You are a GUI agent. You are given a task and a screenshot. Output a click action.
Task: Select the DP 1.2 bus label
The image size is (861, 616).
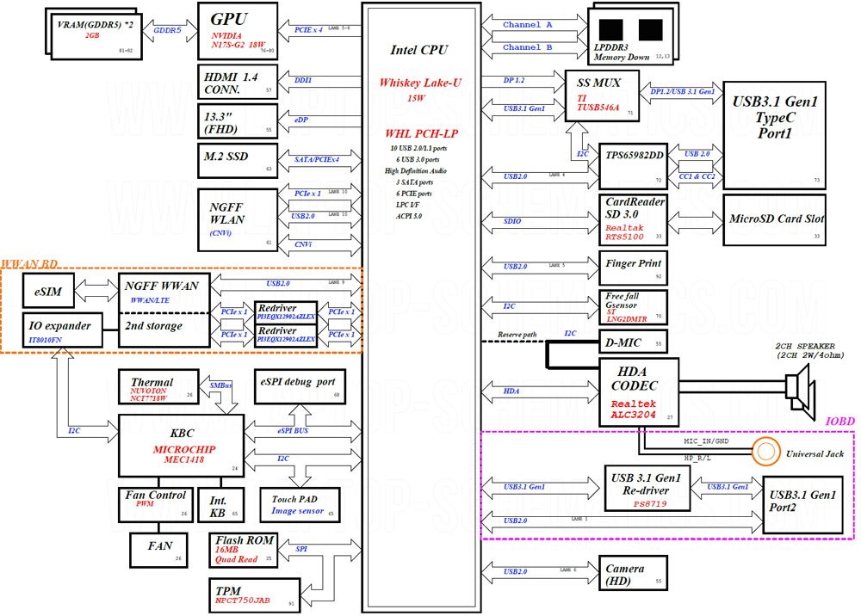tap(514, 80)
